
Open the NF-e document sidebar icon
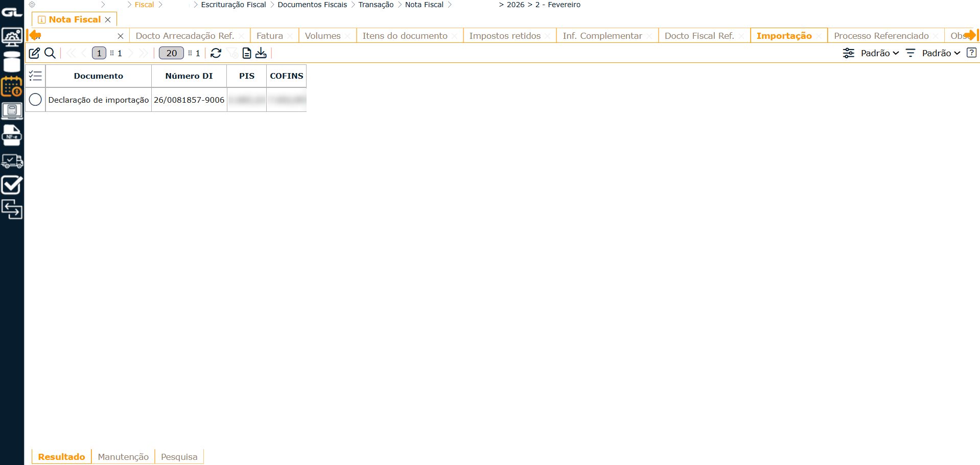[x=12, y=135]
